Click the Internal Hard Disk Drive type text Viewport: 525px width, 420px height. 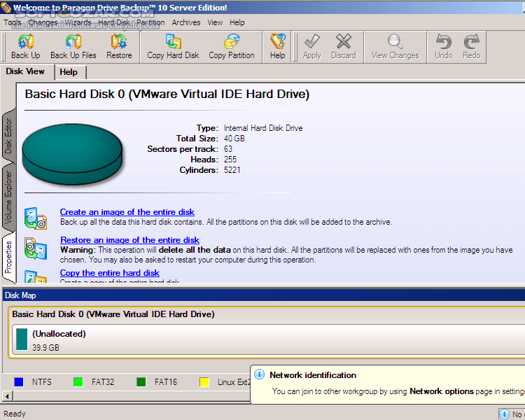pos(263,128)
